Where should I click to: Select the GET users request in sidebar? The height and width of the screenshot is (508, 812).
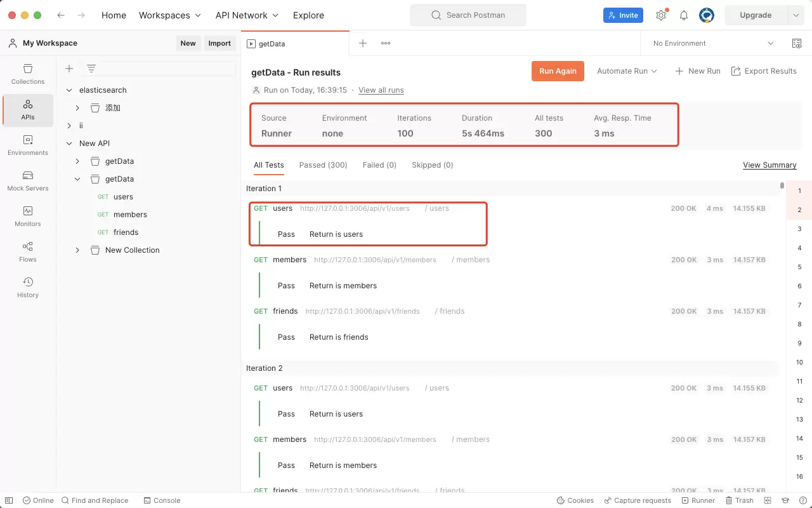tap(123, 197)
